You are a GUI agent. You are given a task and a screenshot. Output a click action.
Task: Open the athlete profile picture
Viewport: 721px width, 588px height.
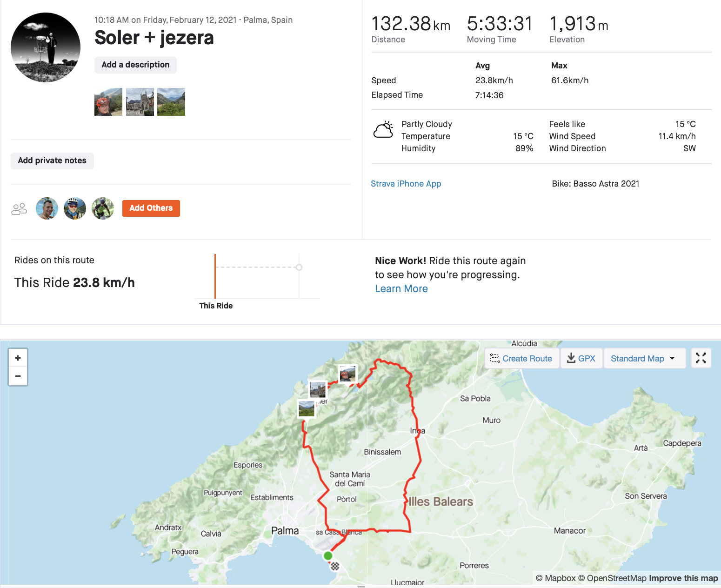coord(46,47)
